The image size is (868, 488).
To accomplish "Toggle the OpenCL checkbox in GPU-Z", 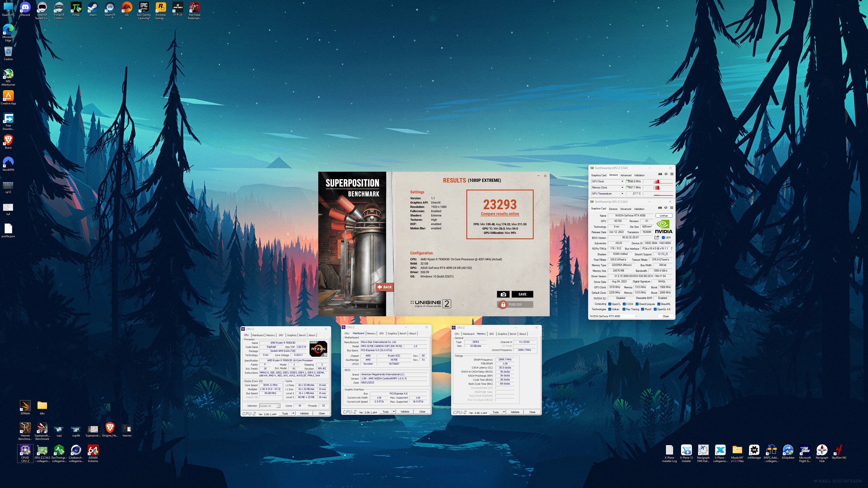I will point(610,304).
